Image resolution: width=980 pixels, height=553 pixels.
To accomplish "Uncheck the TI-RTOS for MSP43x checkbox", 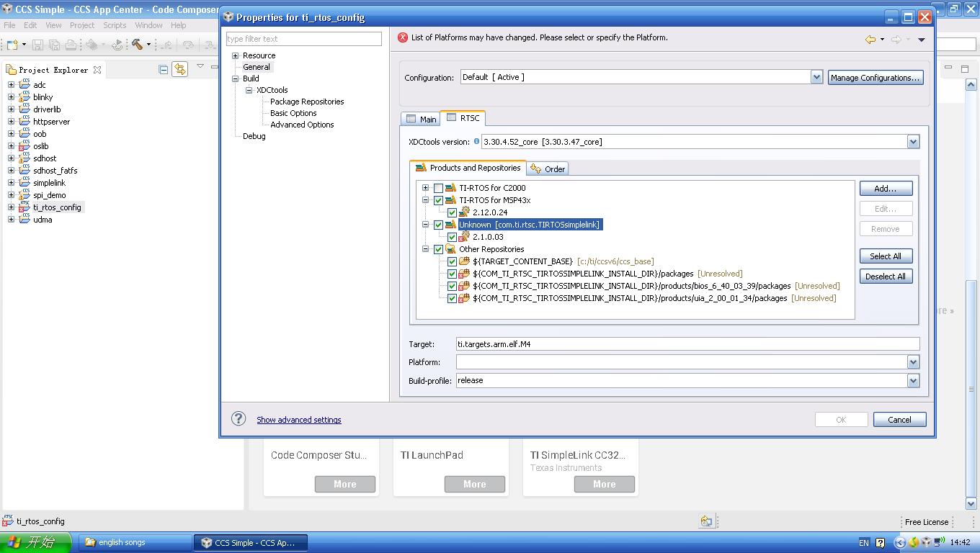I will coord(438,200).
